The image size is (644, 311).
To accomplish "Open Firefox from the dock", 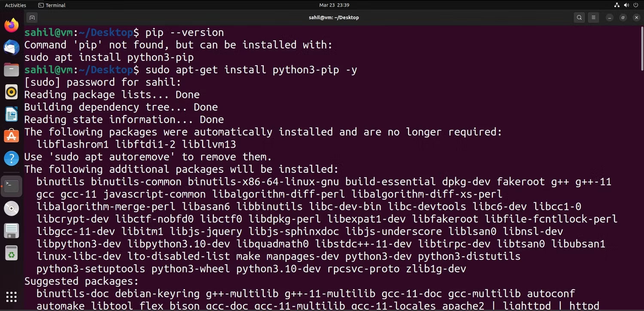I will point(12,24).
